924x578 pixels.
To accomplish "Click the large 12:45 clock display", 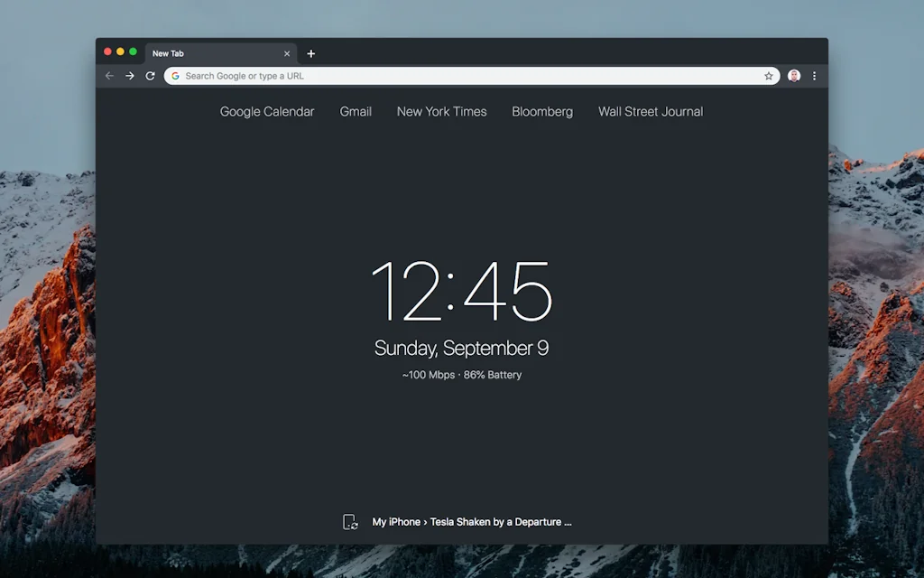I will pyautogui.click(x=462, y=291).
